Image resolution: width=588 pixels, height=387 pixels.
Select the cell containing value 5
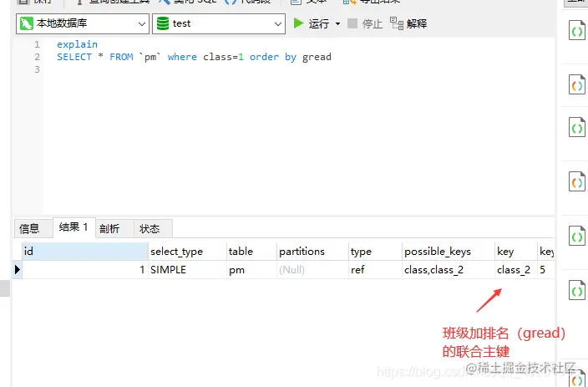(545, 269)
